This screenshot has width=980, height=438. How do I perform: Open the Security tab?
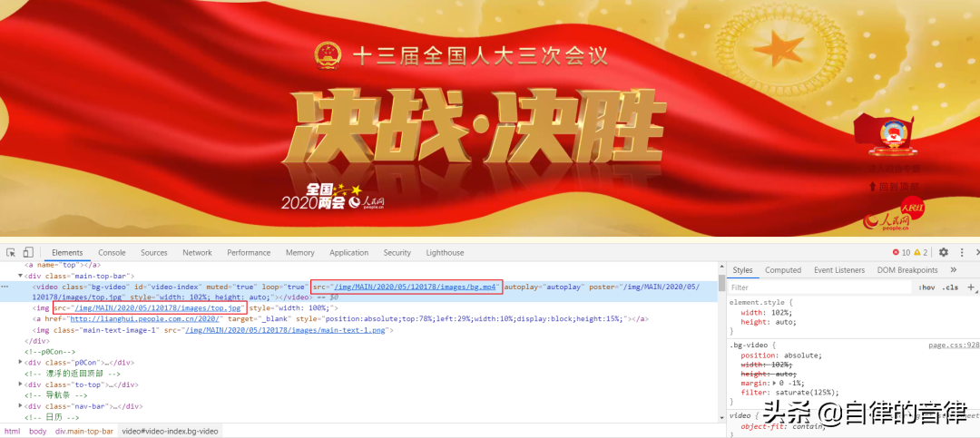coord(397,252)
